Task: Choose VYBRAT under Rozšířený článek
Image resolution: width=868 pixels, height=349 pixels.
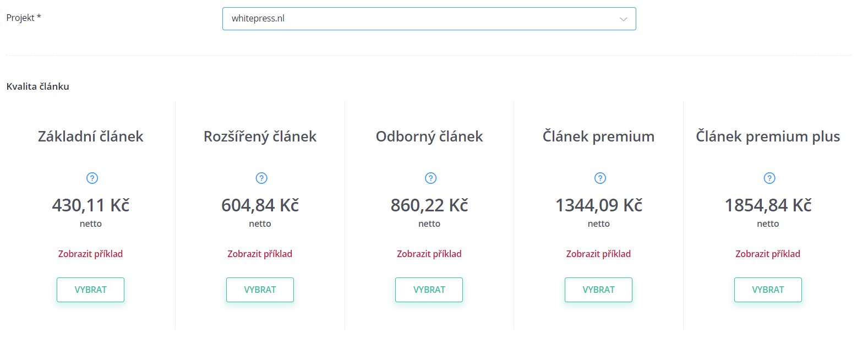Action: click(260, 290)
